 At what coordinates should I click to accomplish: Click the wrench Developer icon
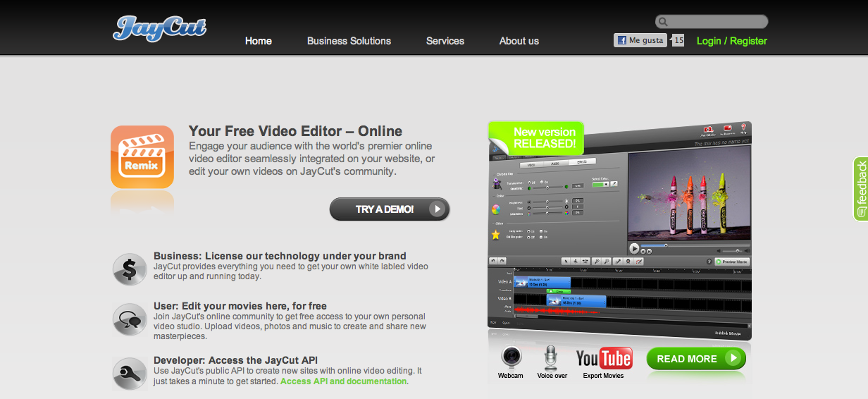[130, 373]
